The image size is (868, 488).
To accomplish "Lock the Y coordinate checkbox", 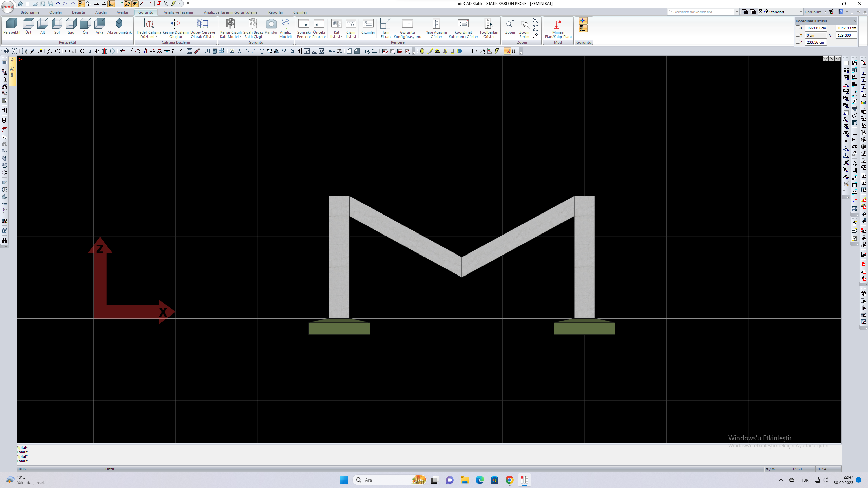I will 798,35.
